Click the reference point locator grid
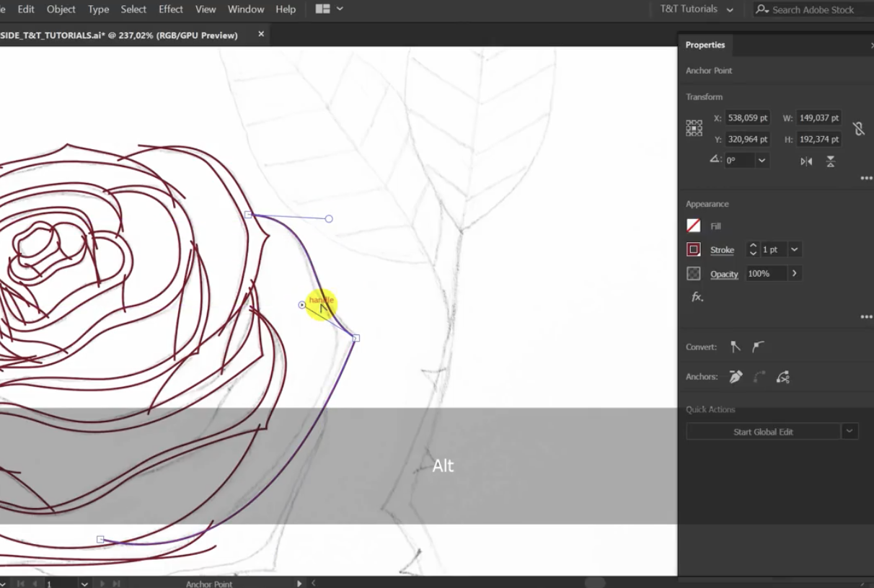Screen dimensions: 874x588 (x=694, y=128)
